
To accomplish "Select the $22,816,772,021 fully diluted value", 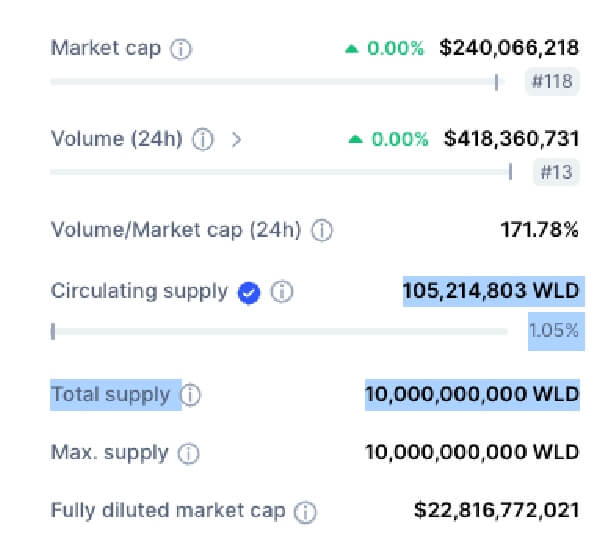I will [x=497, y=510].
